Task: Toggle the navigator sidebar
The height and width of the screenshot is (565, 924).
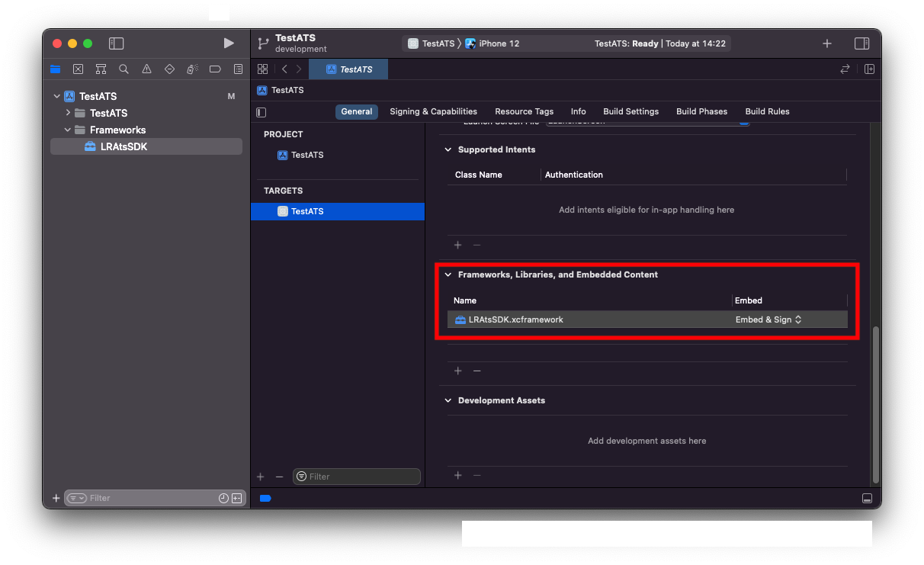Action: 116,43
